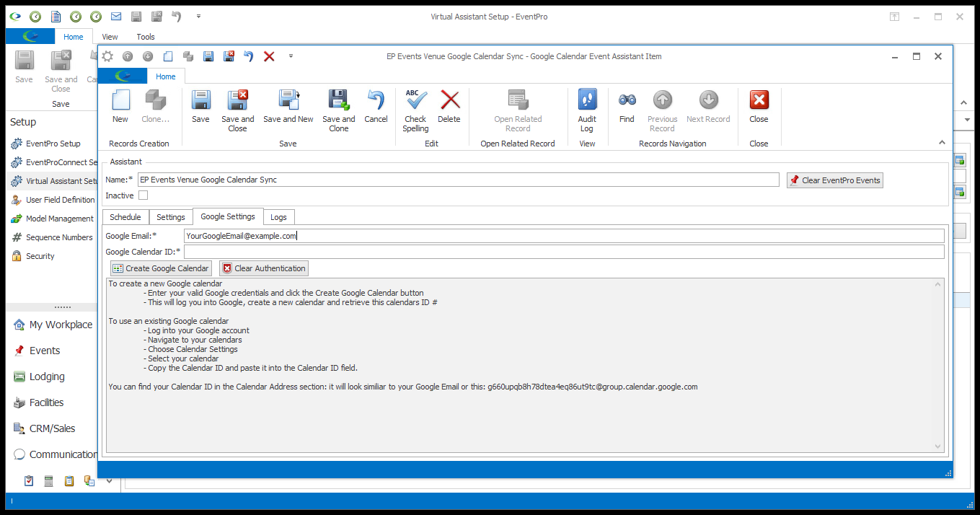Click the Clear EventPro Events button

pos(835,180)
